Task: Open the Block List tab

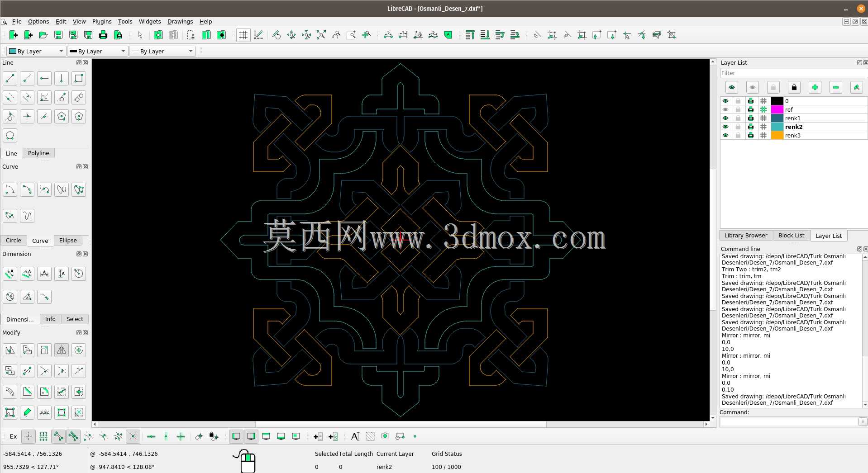Action: [791, 236]
